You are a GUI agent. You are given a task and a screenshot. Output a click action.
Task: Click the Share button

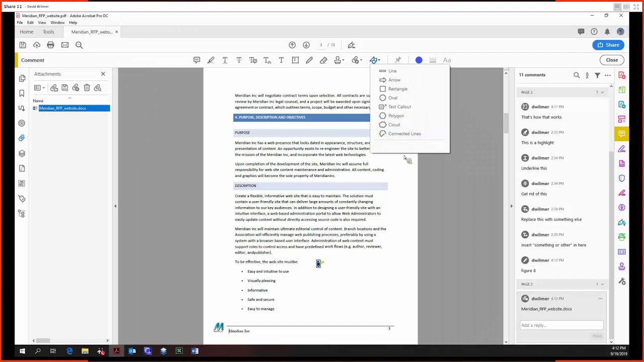(609, 45)
